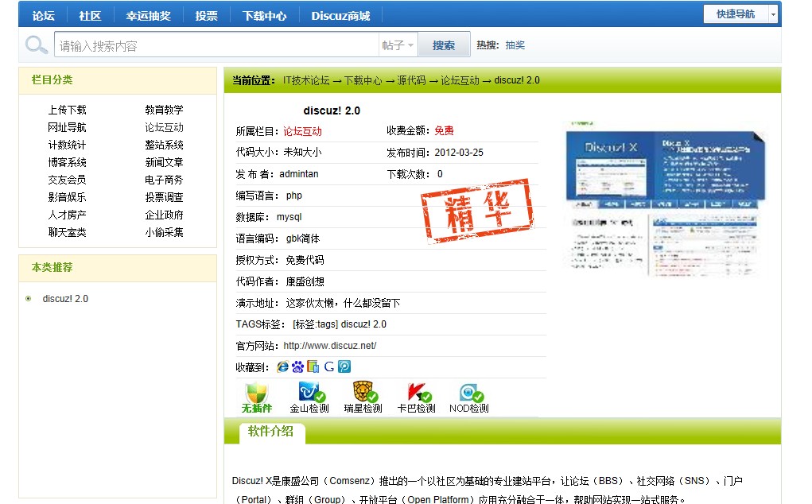Open 下载中心 in top navigation
This screenshot has height=504, width=812.
click(264, 16)
